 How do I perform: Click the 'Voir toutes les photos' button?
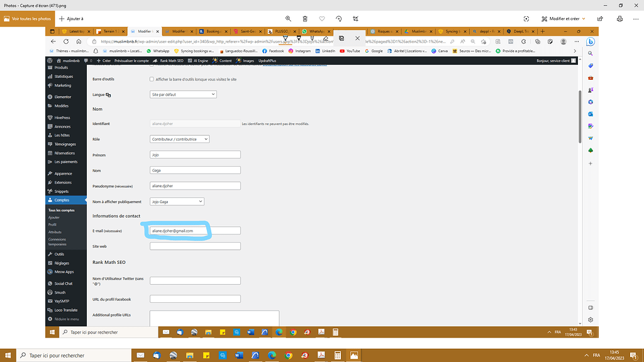(x=27, y=19)
